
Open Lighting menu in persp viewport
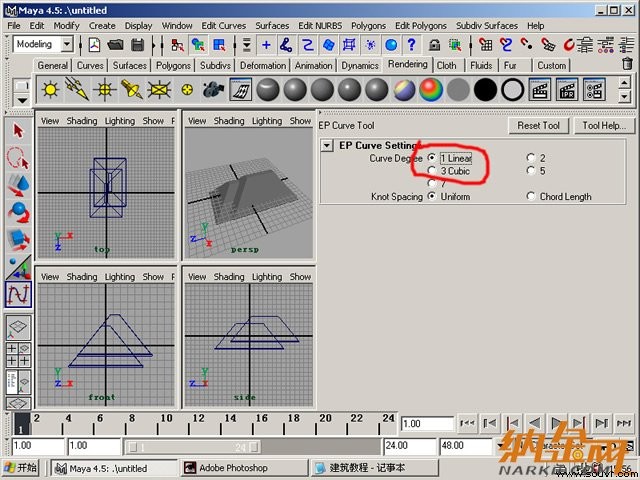267,121
